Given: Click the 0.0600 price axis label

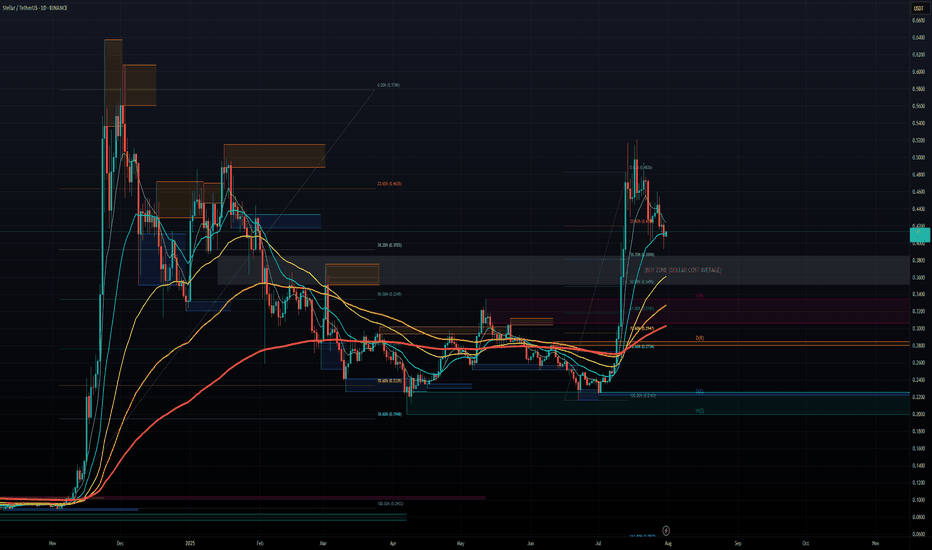Looking at the screenshot, I should click(918, 534).
